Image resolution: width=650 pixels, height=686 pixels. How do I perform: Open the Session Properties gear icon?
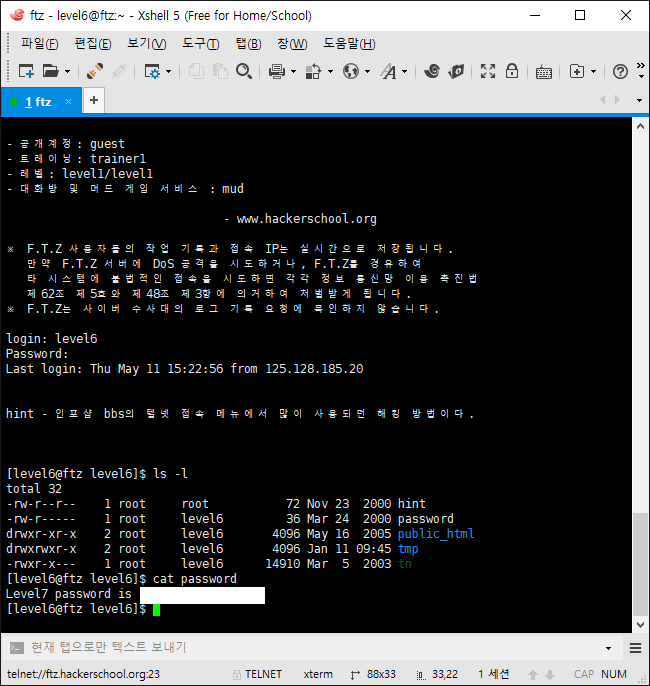152,71
